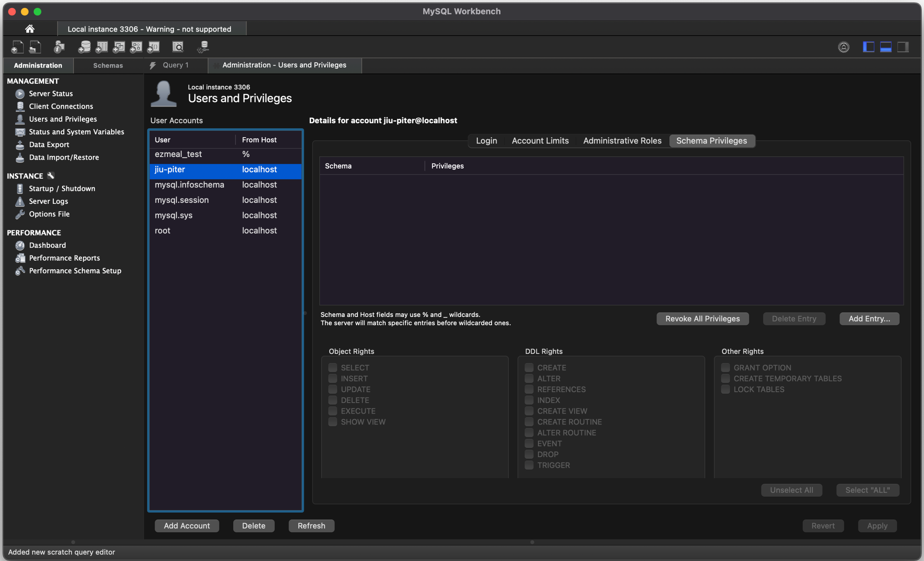Open the object inspector info icon
This screenshot has height=561, width=924.
coord(59,47)
